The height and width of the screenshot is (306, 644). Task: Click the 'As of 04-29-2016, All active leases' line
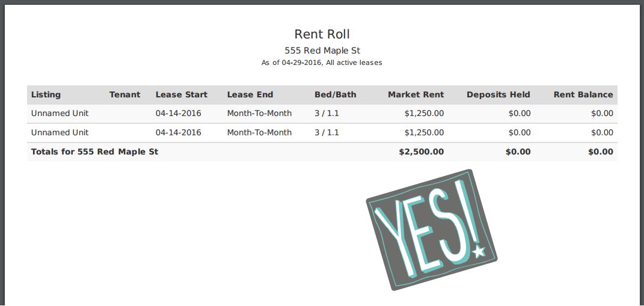322,63
